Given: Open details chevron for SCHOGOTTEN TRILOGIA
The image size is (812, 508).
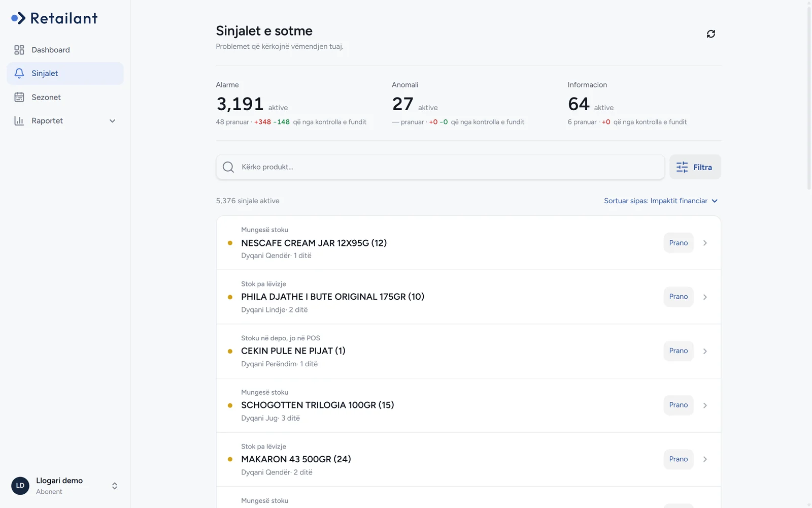Looking at the screenshot, I should pos(705,405).
